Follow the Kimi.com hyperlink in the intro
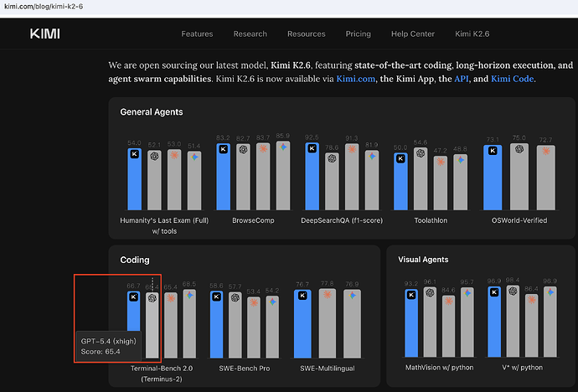This screenshot has width=578, height=392. 356,79
